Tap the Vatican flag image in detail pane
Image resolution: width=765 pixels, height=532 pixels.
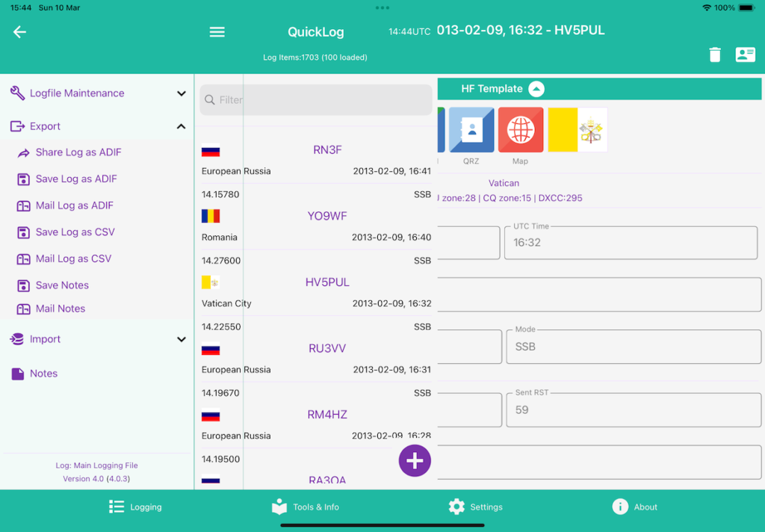(x=577, y=130)
